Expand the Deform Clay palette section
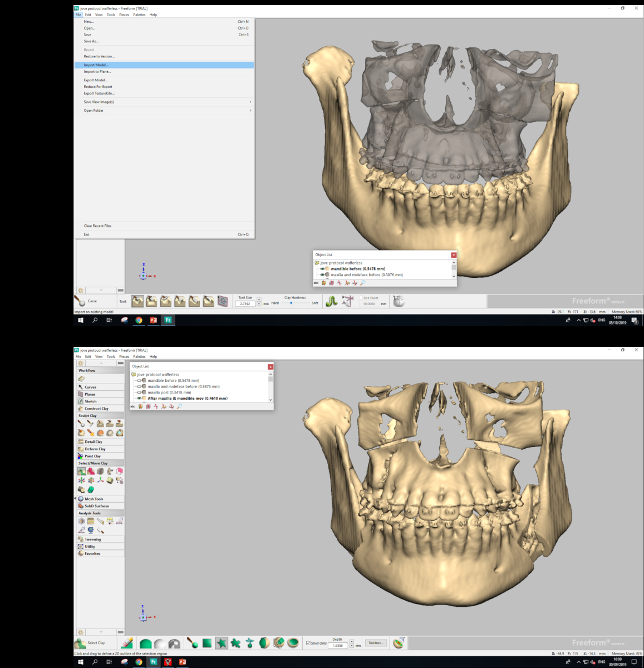Screen dimensions: 644x668 (x=95, y=449)
